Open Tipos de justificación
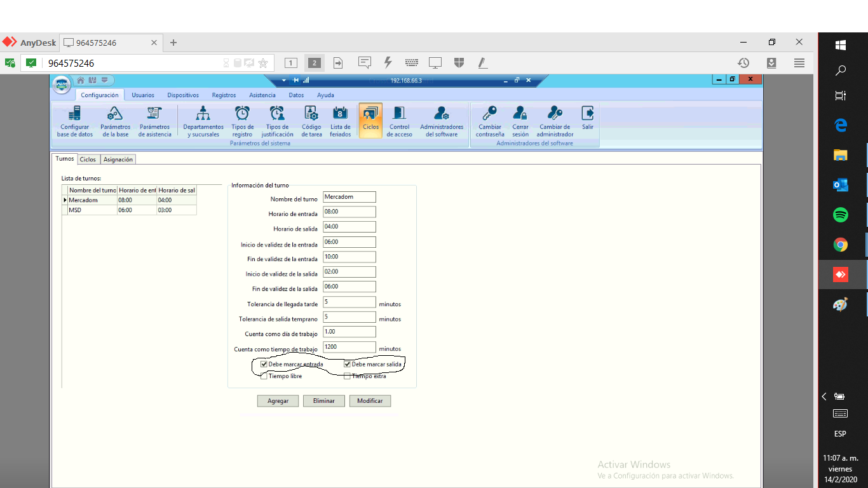This screenshot has height=488, width=868. click(277, 121)
